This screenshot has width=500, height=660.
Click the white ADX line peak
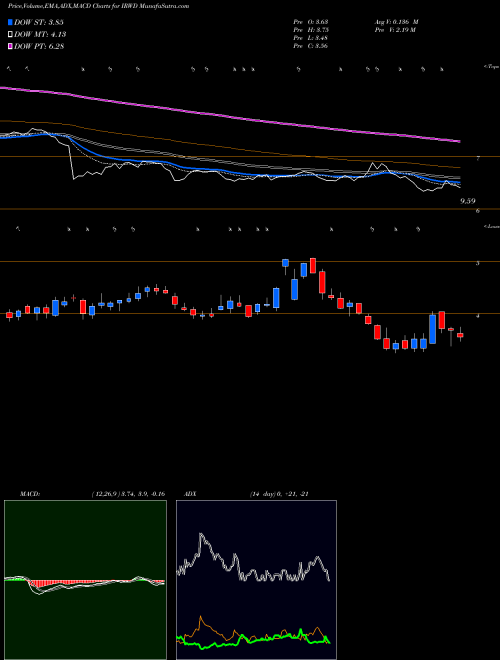tap(201, 535)
